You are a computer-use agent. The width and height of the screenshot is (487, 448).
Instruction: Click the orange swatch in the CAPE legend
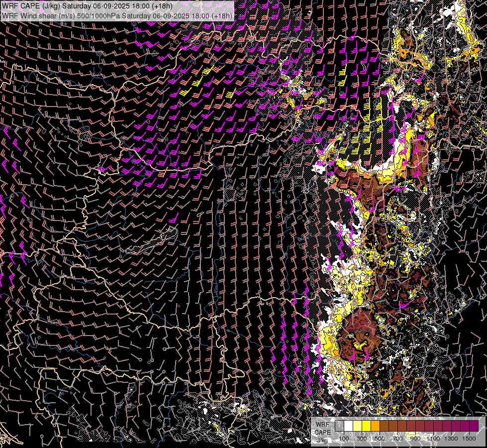375,426
